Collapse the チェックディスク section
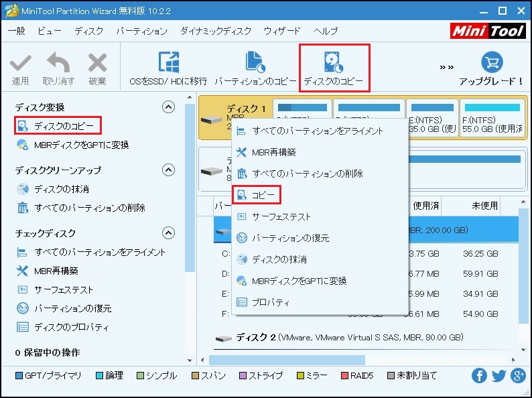The width and height of the screenshot is (532, 398). [x=168, y=233]
